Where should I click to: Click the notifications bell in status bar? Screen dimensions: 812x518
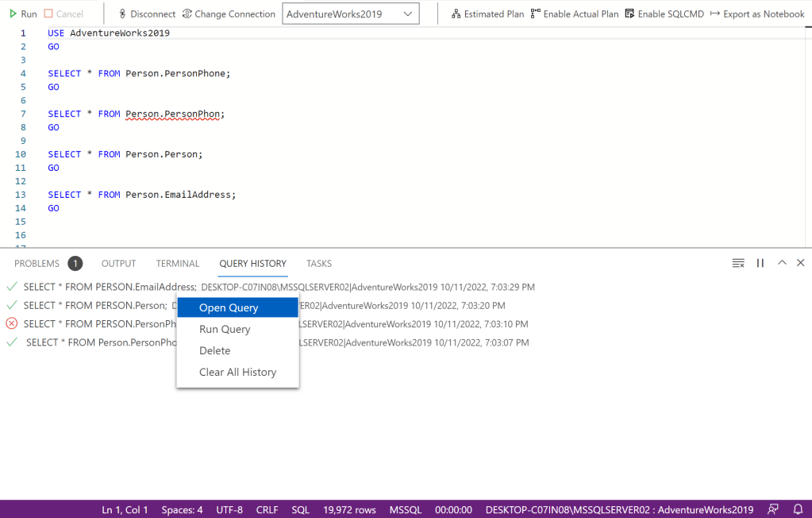click(x=799, y=509)
